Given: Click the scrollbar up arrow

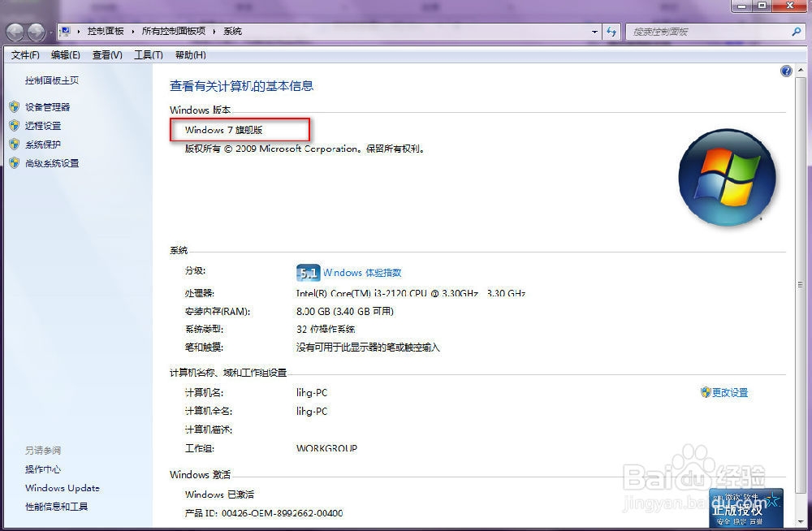Looking at the screenshot, I should [800, 71].
